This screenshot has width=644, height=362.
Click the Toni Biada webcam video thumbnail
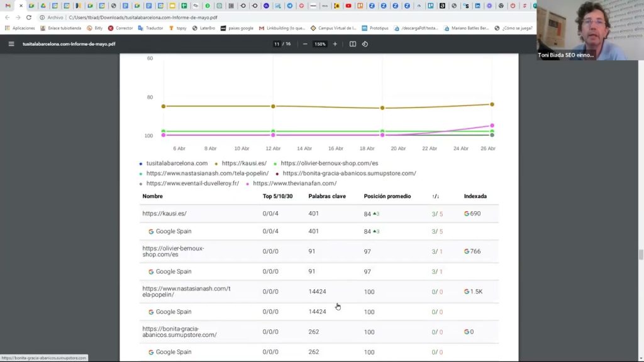tap(590, 30)
